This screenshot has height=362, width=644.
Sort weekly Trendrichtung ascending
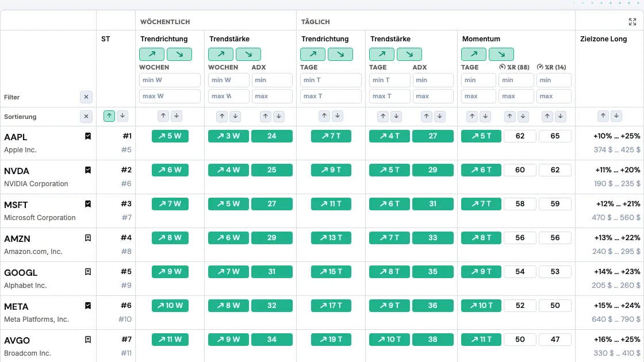click(163, 116)
